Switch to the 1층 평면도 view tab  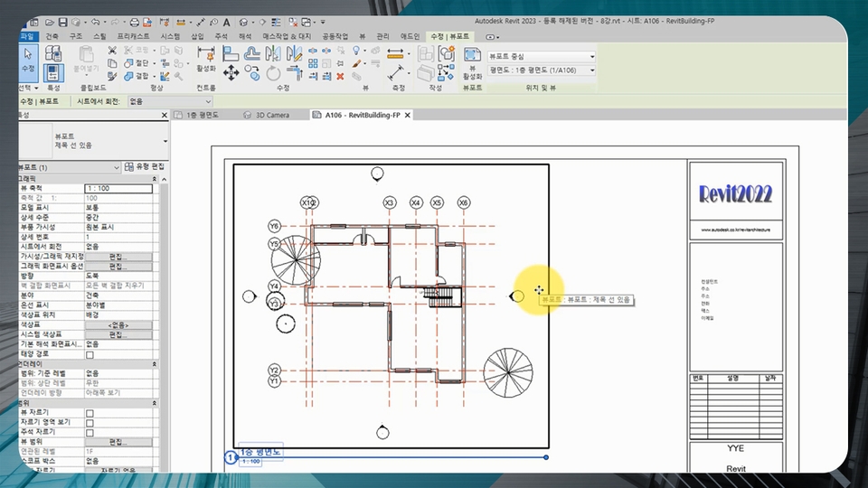coord(202,115)
